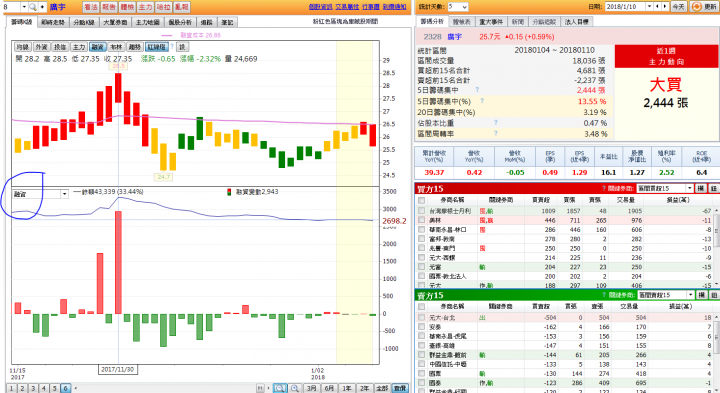720x393 pixels.
Task: Switch to the 個股分析 tab
Action: pos(180,22)
